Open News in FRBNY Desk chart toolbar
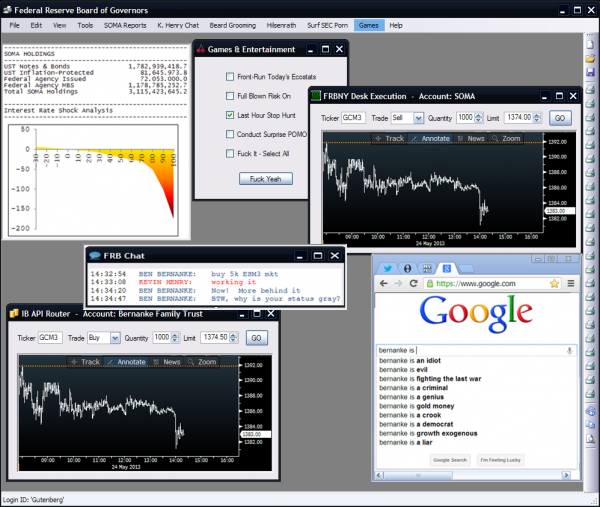The image size is (600, 507). 471,139
